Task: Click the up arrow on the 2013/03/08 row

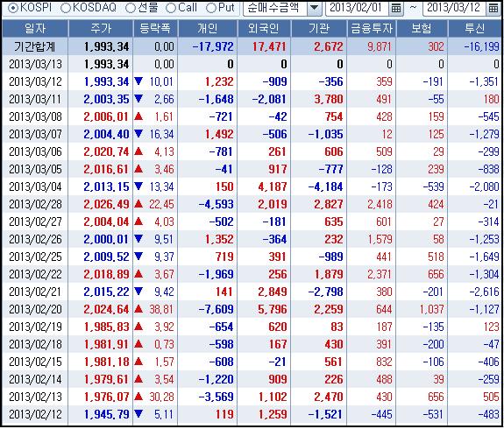Action: click(138, 116)
